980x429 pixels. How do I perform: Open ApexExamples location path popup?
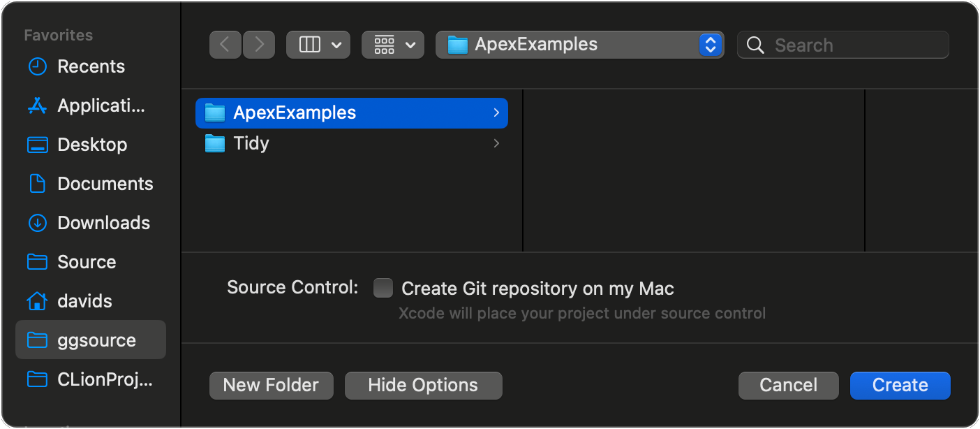(579, 45)
